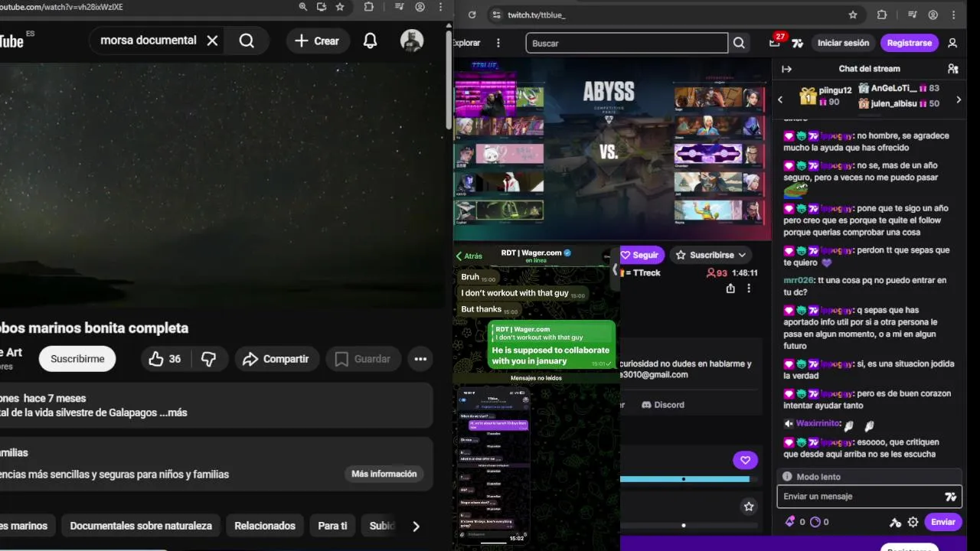Open stream more options below viewer count

749,289
